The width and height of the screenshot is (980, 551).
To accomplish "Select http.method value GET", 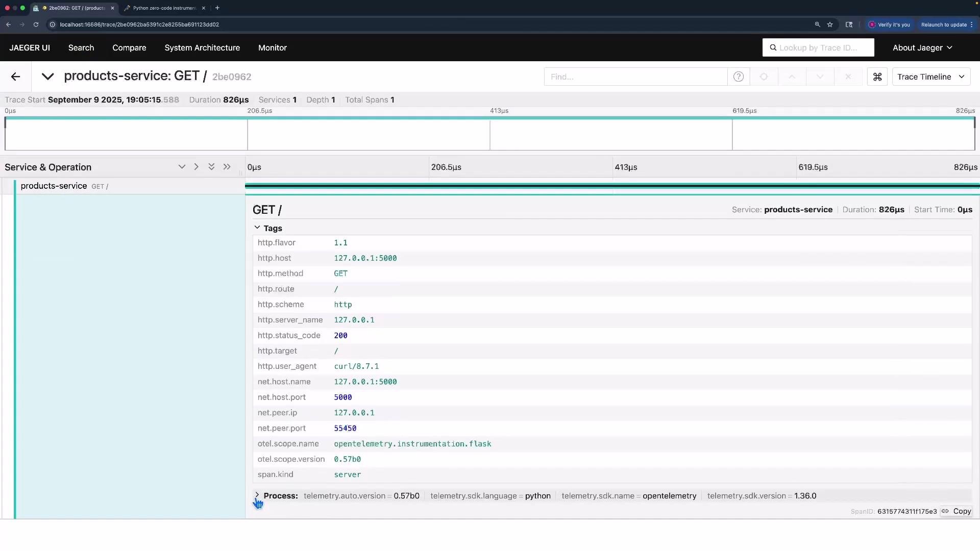I will tap(340, 273).
